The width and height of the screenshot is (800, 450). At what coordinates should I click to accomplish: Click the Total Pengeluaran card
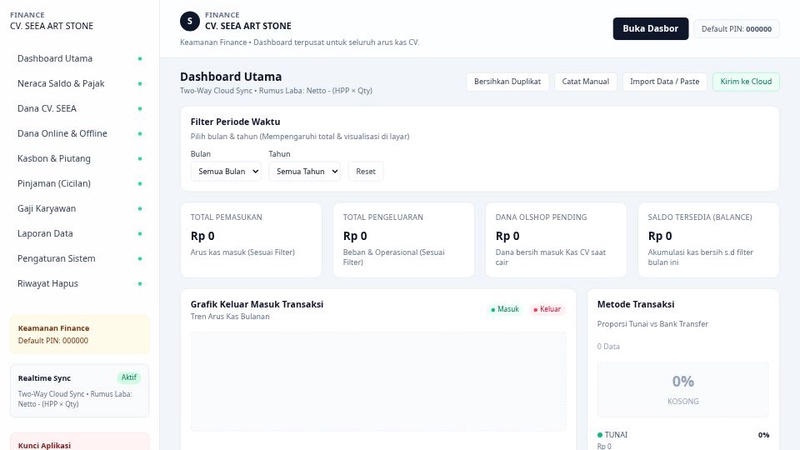[x=404, y=240]
